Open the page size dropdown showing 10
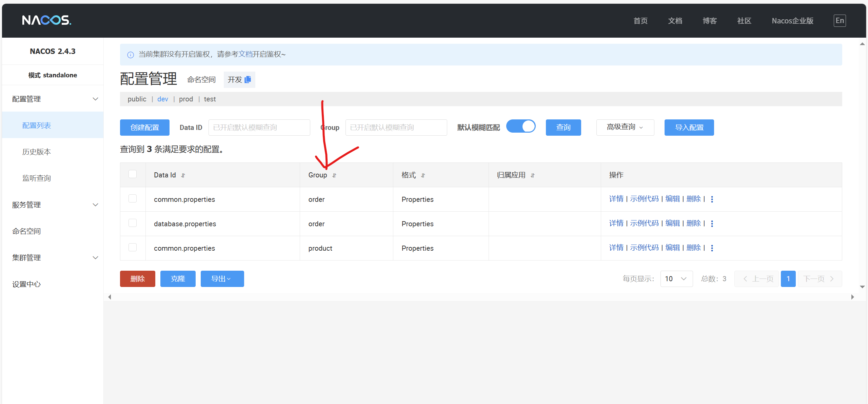 point(676,278)
